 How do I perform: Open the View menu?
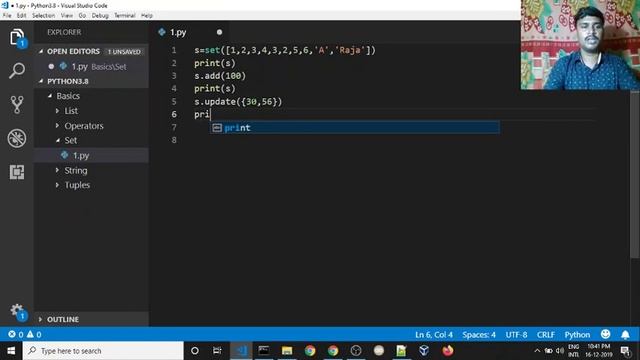click(x=67, y=16)
